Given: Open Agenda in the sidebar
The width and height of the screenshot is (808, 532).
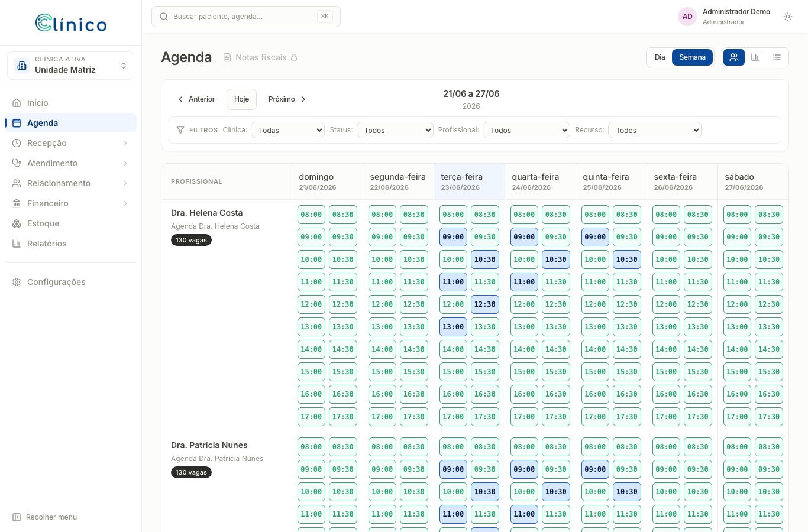Looking at the screenshot, I should point(70,123).
